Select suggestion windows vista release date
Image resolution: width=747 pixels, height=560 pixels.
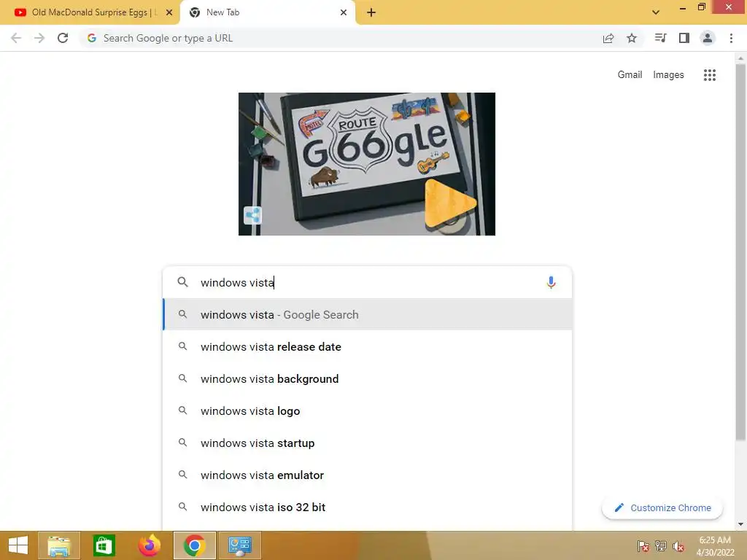click(368, 346)
